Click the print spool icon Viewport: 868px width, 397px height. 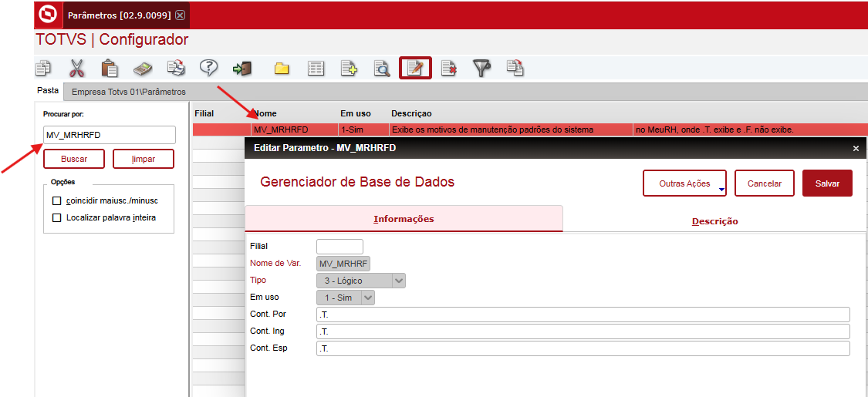176,69
